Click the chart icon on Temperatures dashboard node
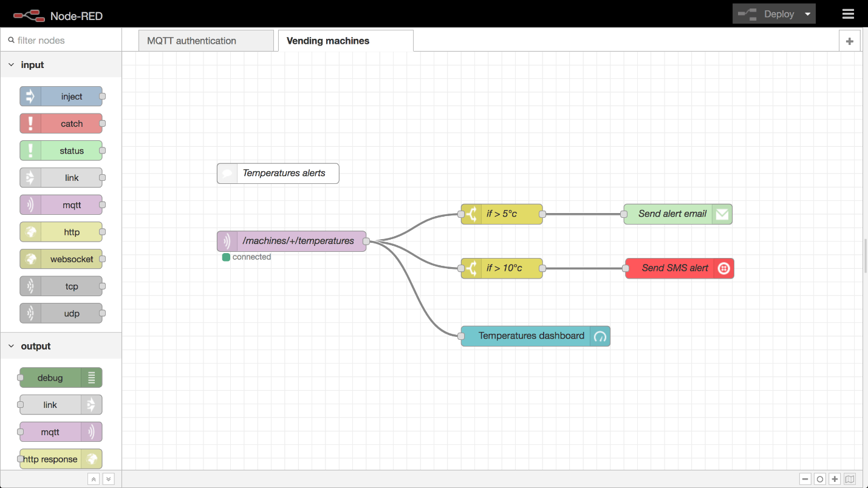 [x=600, y=336]
